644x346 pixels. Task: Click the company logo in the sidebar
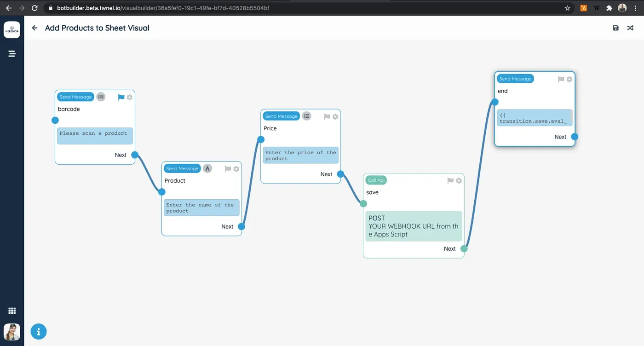coord(12,30)
